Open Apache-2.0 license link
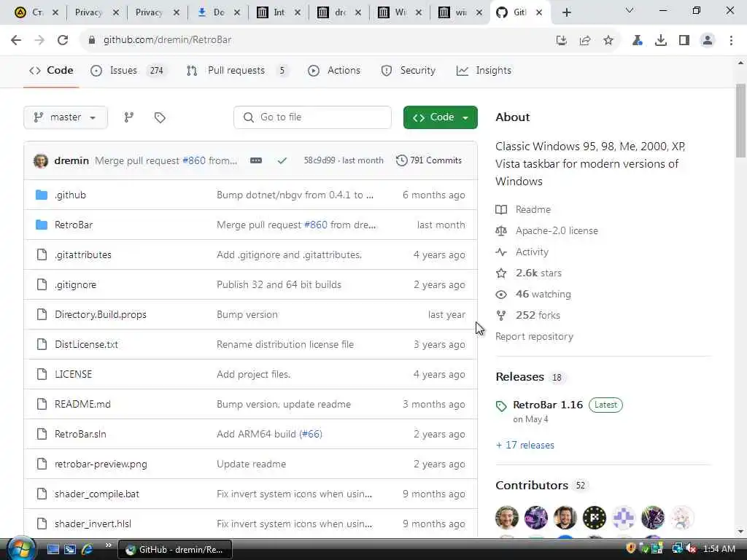747x560 pixels. [x=557, y=230]
